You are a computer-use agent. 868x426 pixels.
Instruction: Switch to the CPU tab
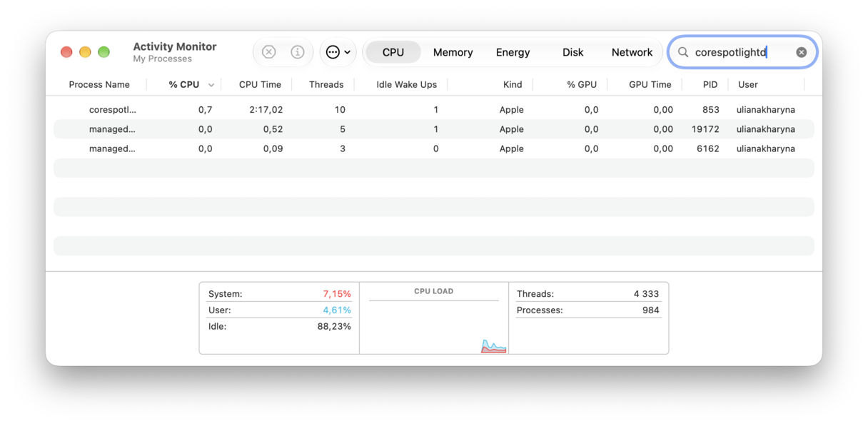coord(393,52)
